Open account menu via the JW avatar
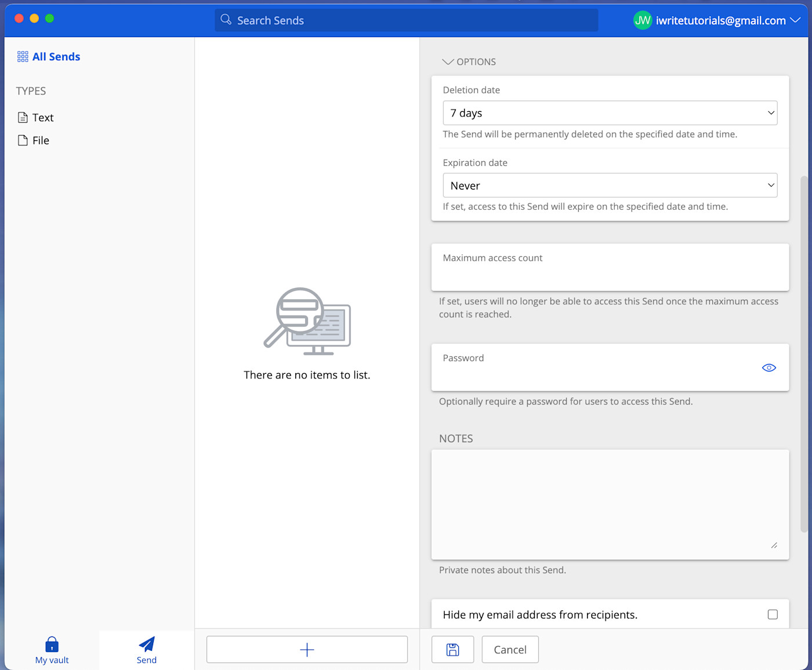 coord(642,20)
